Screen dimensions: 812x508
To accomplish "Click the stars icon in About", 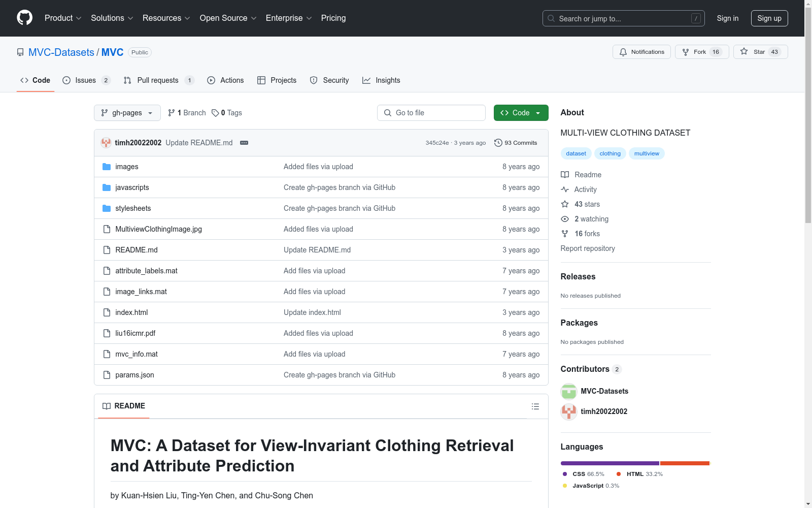I will 565,204.
